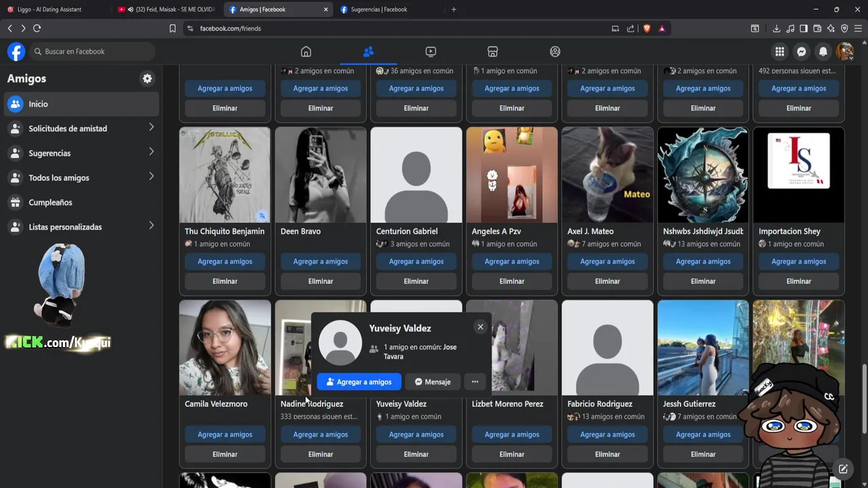Image resolution: width=868 pixels, height=488 pixels.
Task: Select Inicio in Amigos sidebar
Action: pos(81,104)
